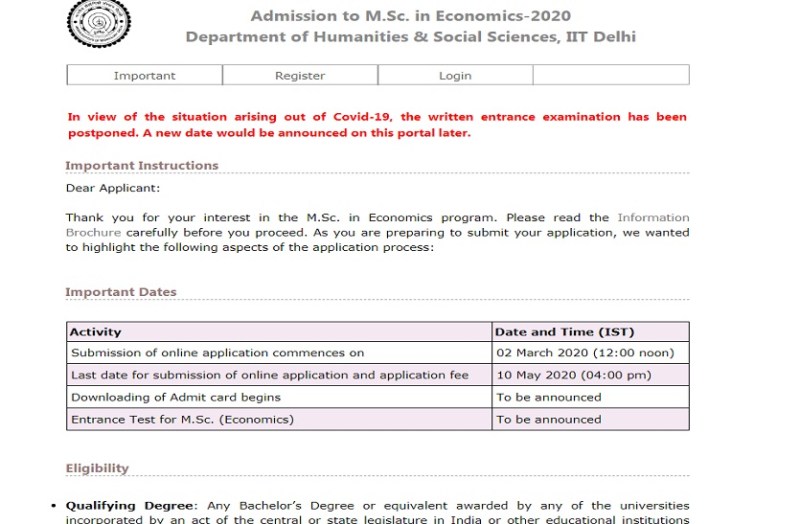Select the submission commences row text
This screenshot has height=524, width=800.
(x=217, y=353)
